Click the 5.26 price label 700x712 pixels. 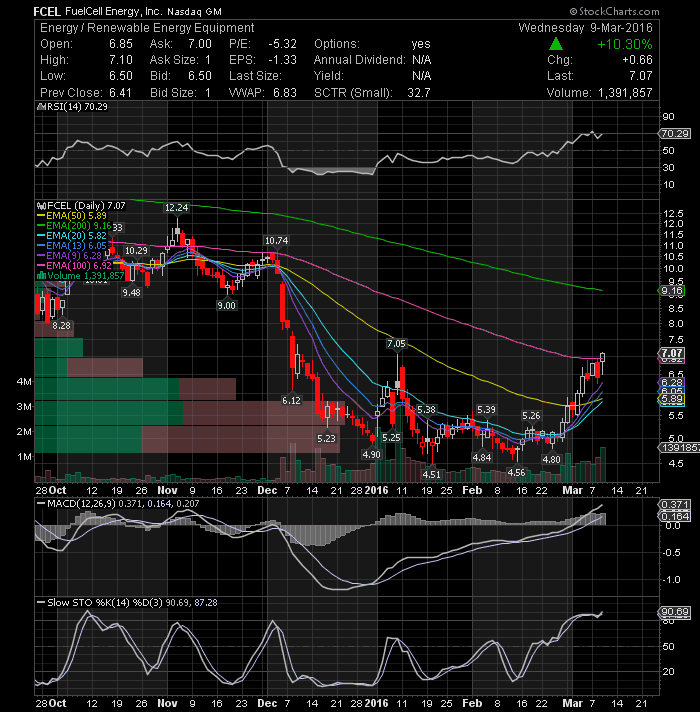(x=531, y=416)
